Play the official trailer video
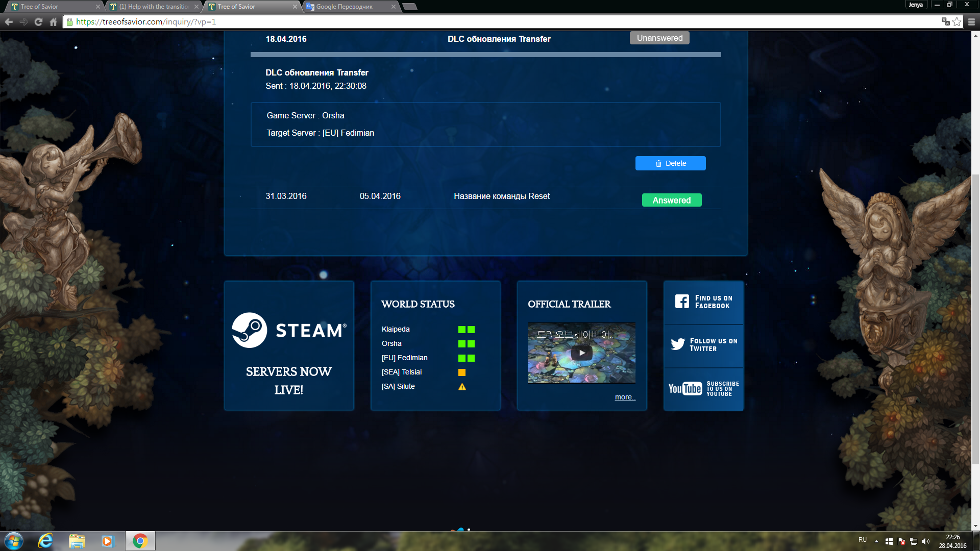The image size is (980, 551). [x=581, y=353]
